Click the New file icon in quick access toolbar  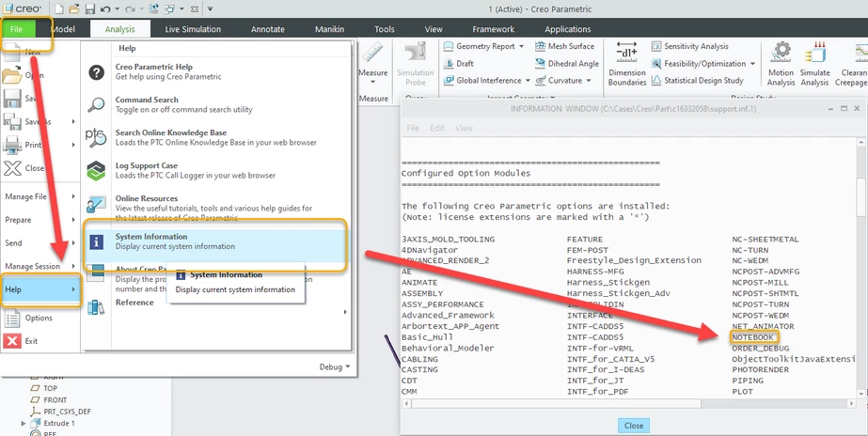pyautogui.click(x=59, y=8)
